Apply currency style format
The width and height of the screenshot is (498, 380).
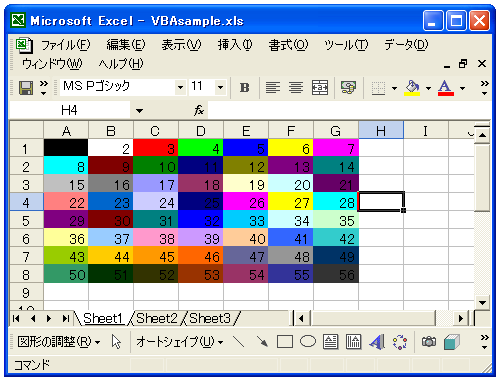point(348,88)
